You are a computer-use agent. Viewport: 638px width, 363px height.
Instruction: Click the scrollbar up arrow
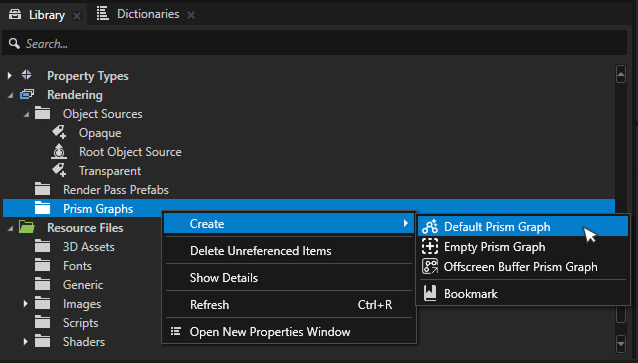click(x=621, y=74)
